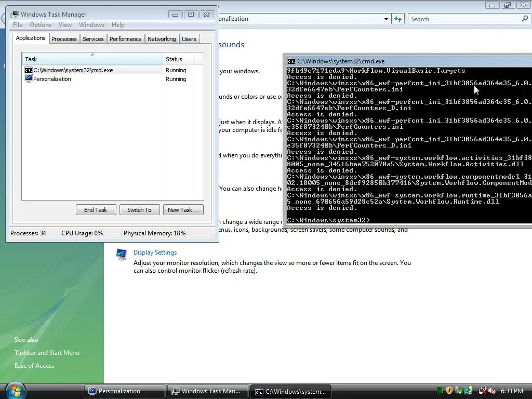Select the Personalization task row

click(x=92, y=79)
